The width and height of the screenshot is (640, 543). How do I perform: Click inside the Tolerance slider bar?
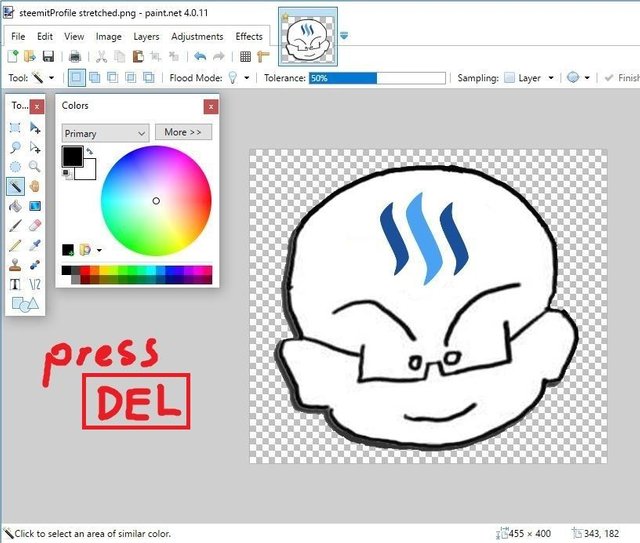click(x=377, y=78)
